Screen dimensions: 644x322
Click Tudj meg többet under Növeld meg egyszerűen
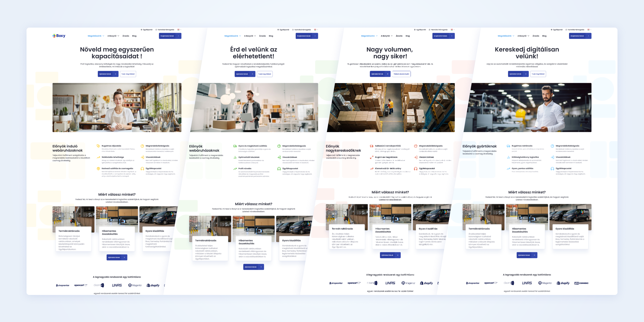pos(128,74)
